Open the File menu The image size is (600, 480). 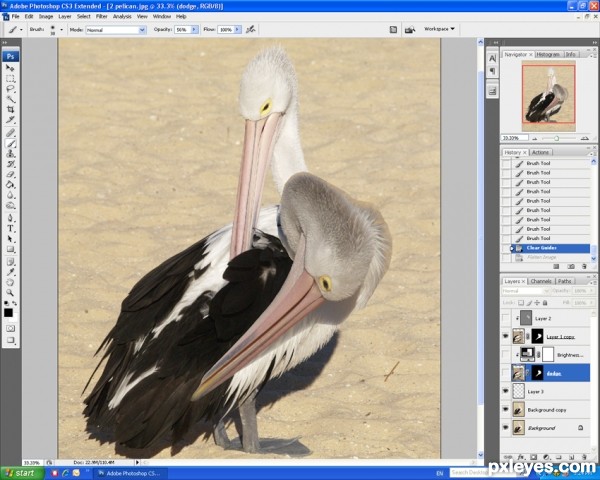pos(15,16)
